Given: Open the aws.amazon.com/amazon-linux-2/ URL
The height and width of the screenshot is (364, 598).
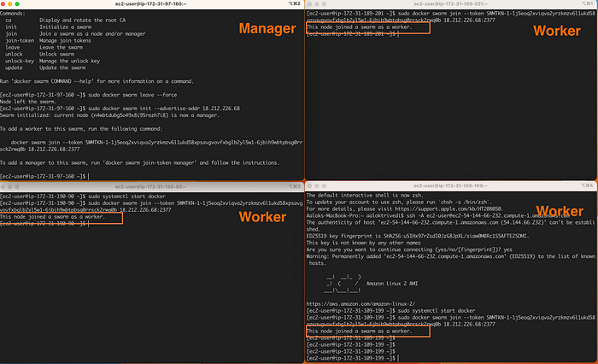Looking at the screenshot, I should (361, 304).
